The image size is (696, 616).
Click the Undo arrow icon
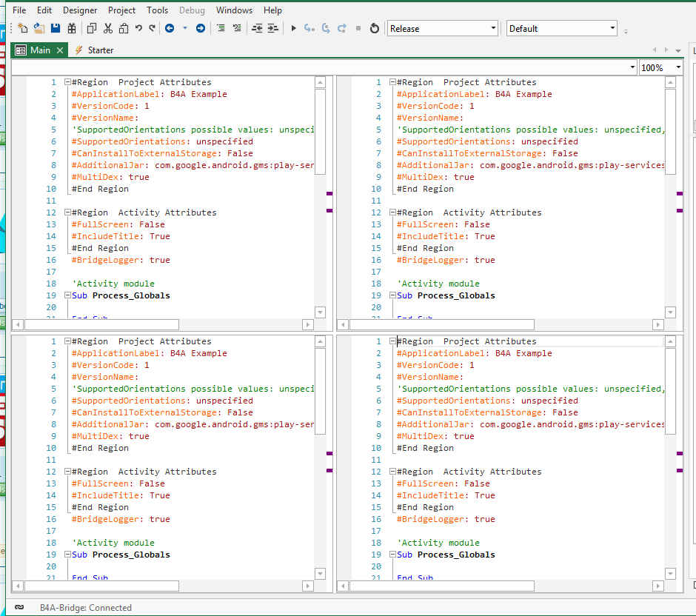click(138, 28)
